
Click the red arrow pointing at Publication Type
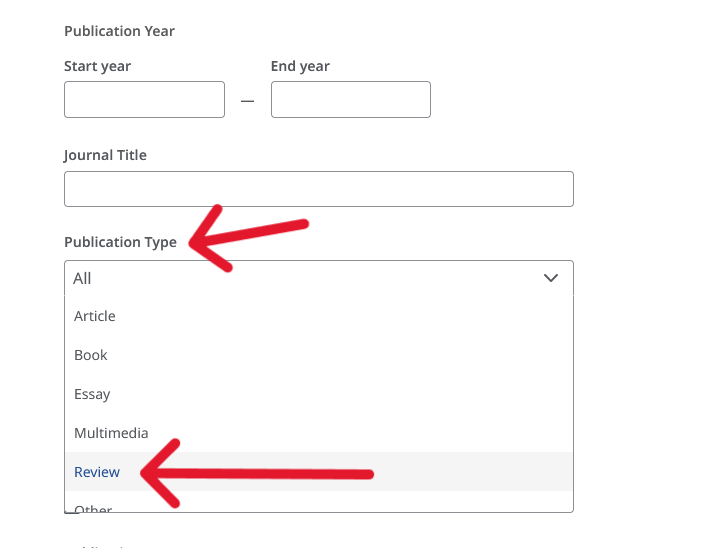[249, 238]
